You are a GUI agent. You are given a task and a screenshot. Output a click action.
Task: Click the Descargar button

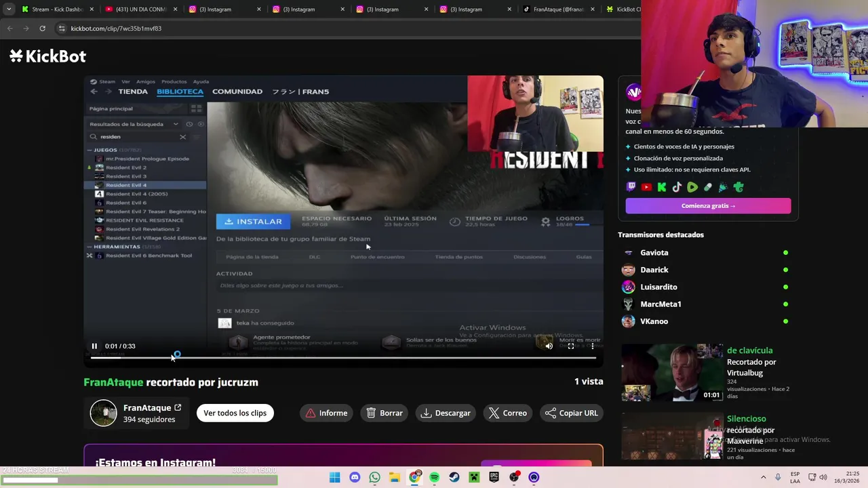click(446, 413)
